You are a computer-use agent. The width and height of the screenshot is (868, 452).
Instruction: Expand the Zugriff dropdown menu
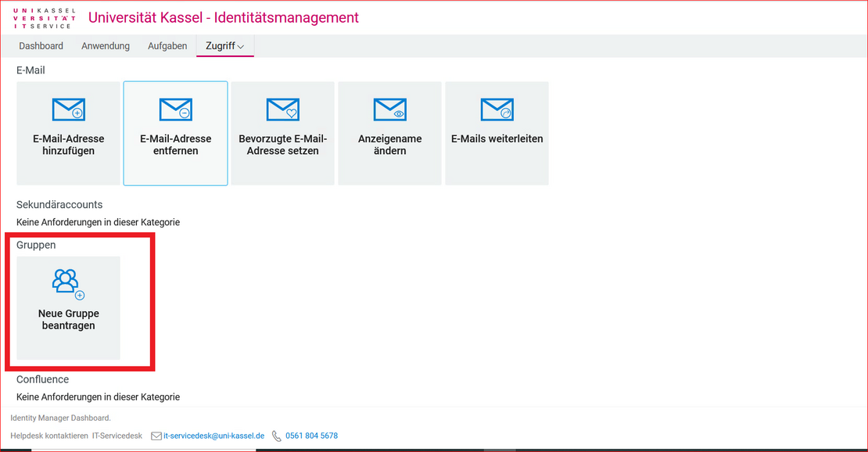pyautogui.click(x=225, y=46)
